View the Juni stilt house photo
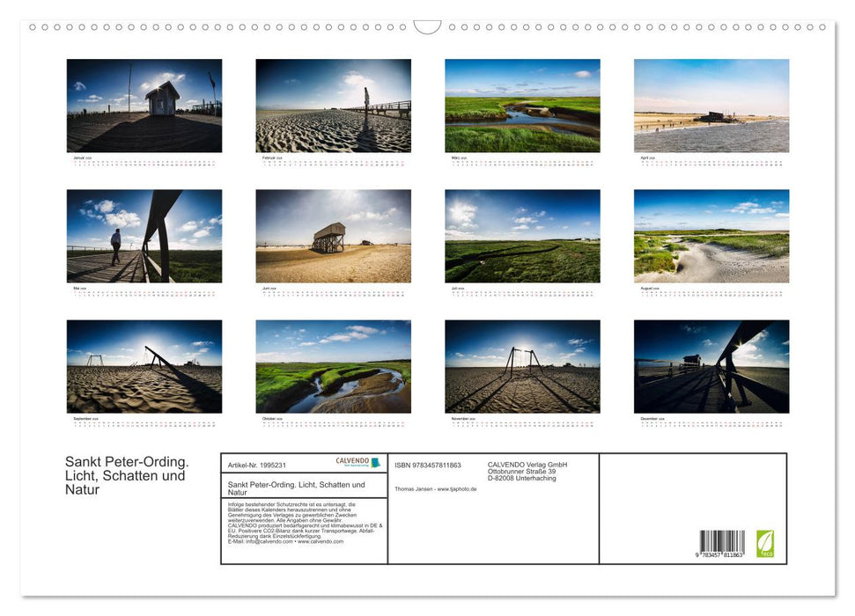 tap(333, 236)
